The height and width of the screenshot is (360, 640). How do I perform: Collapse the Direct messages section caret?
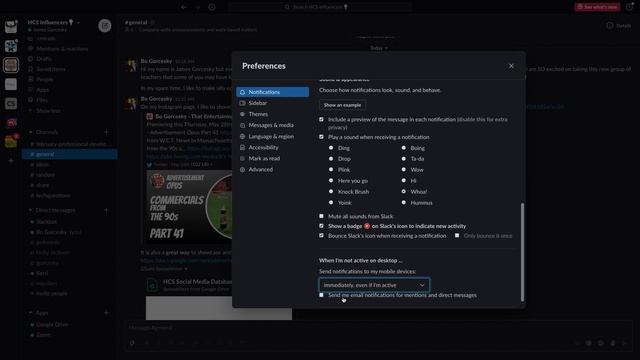[x=31, y=210]
